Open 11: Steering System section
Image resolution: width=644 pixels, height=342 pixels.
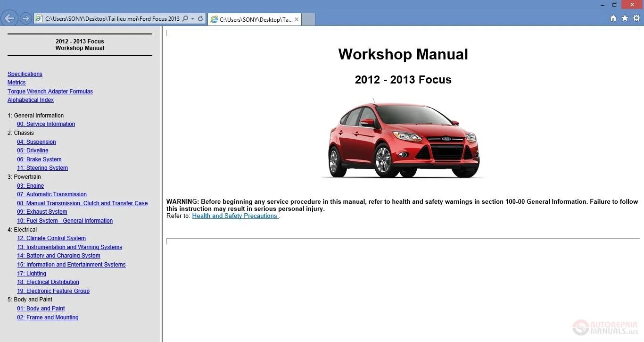pyautogui.click(x=42, y=168)
